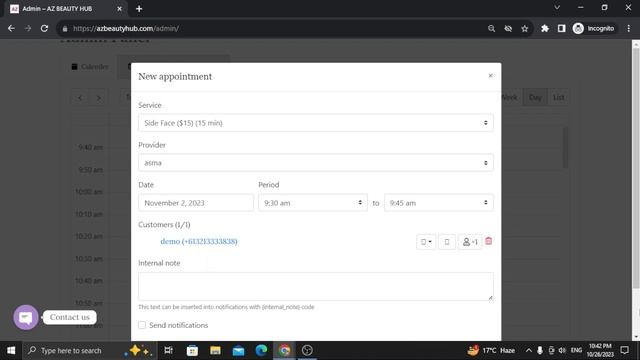640x360 pixels.
Task: Click the microphone icon in system tray
Action: (540, 350)
